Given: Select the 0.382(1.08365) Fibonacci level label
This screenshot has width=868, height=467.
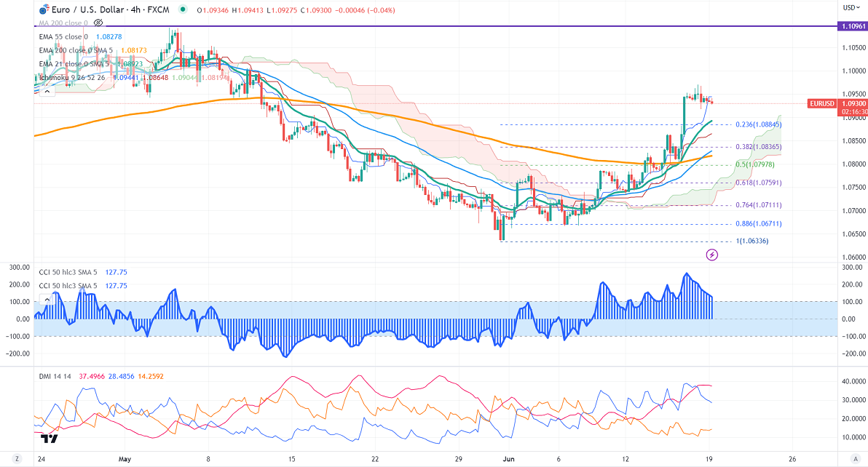Looking at the screenshot, I should [x=758, y=147].
